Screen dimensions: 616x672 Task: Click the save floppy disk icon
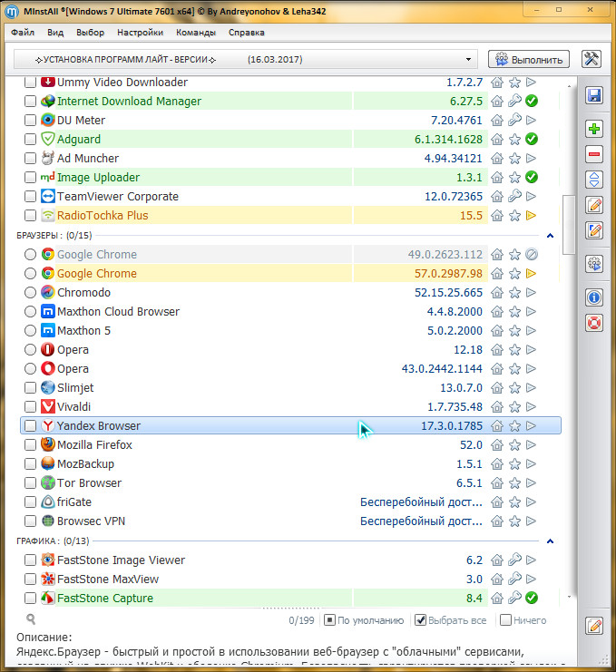tap(594, 95)
